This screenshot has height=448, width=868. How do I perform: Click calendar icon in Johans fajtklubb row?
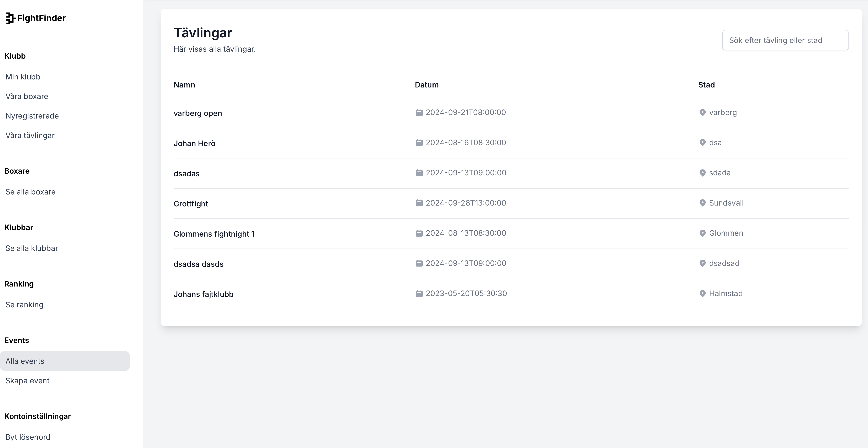[419, 294]
